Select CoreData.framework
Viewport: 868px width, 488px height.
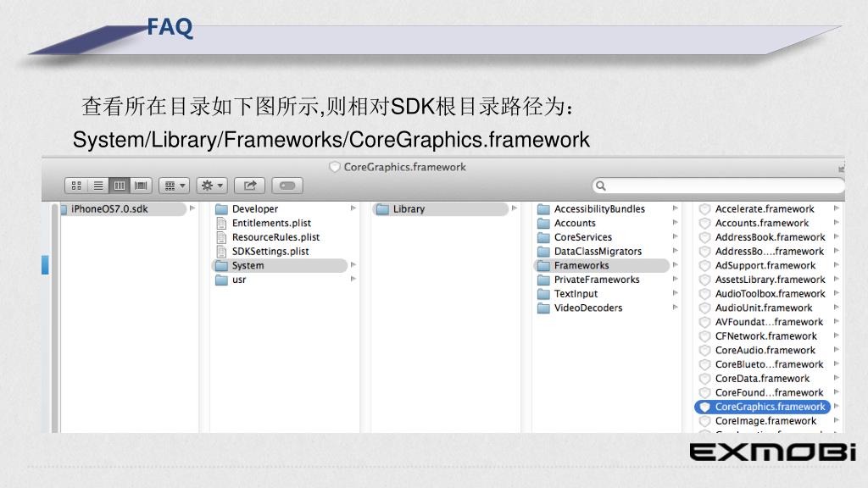(x=763, y=379)
